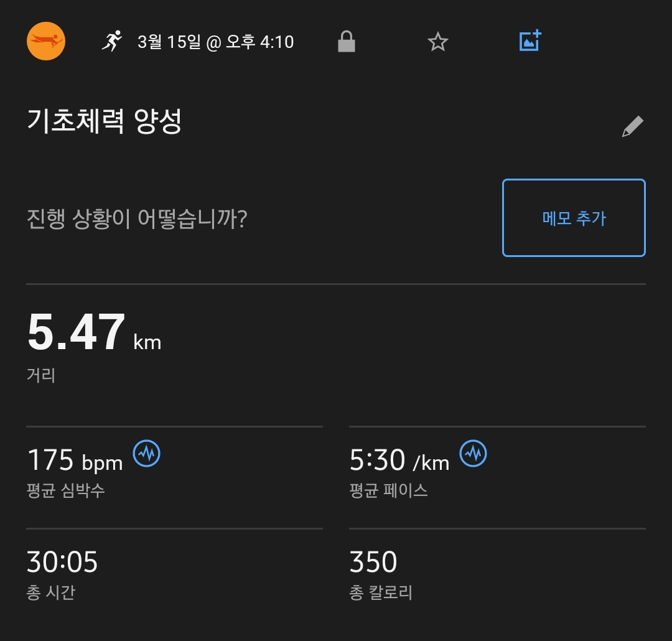Edit activity name with pencil icon
672x641 pixels.
[x=633, y=126]
